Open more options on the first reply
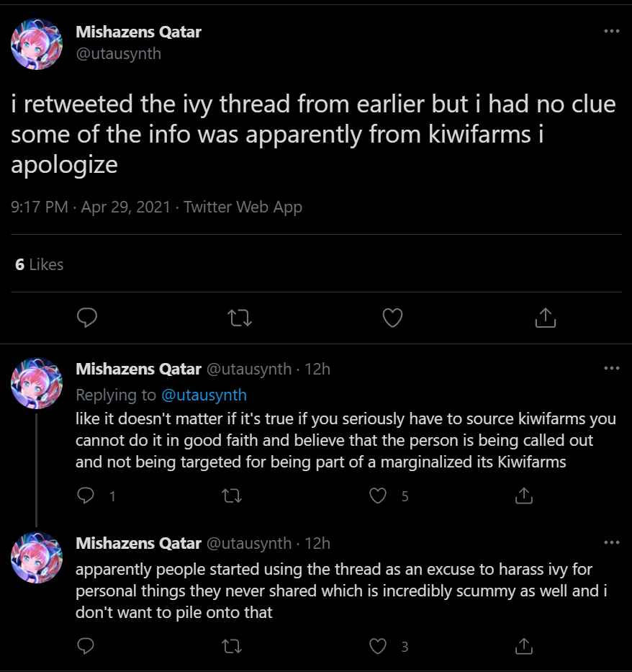Viewport: 632px width, 672px height. 611,368
